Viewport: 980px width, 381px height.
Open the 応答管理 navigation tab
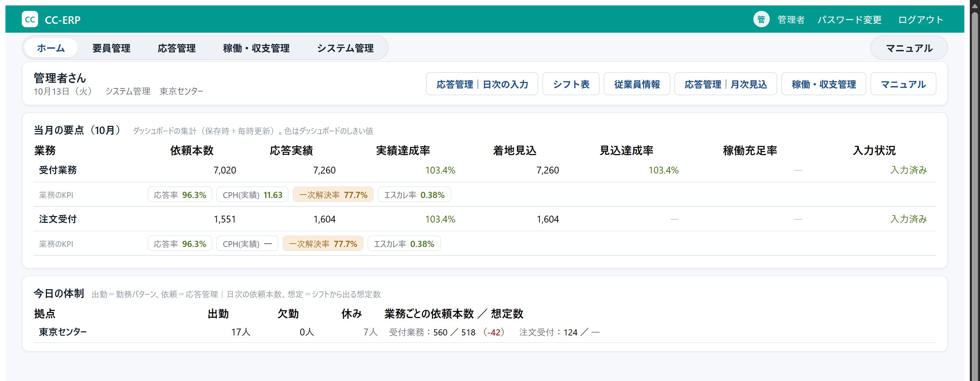coord(177,48)
